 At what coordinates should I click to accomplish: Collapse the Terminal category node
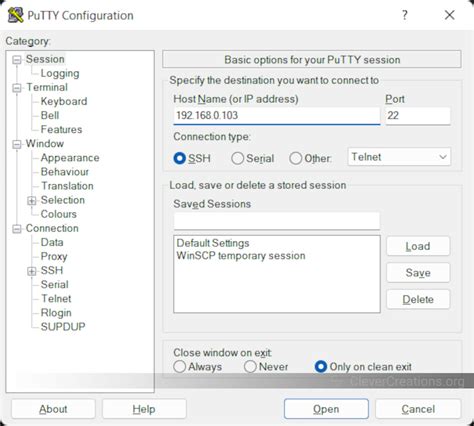[x=17, y=88]
